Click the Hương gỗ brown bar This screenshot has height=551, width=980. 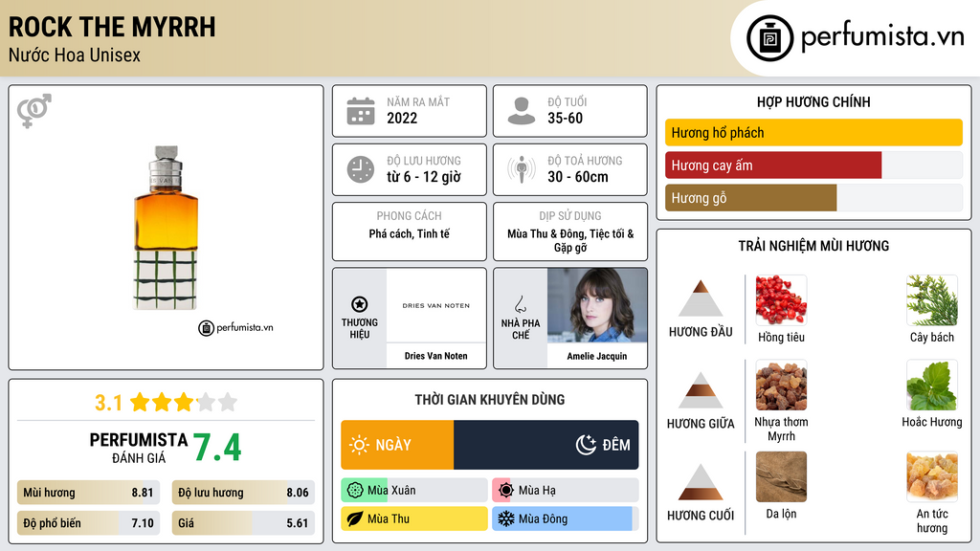tap(750, 198)
